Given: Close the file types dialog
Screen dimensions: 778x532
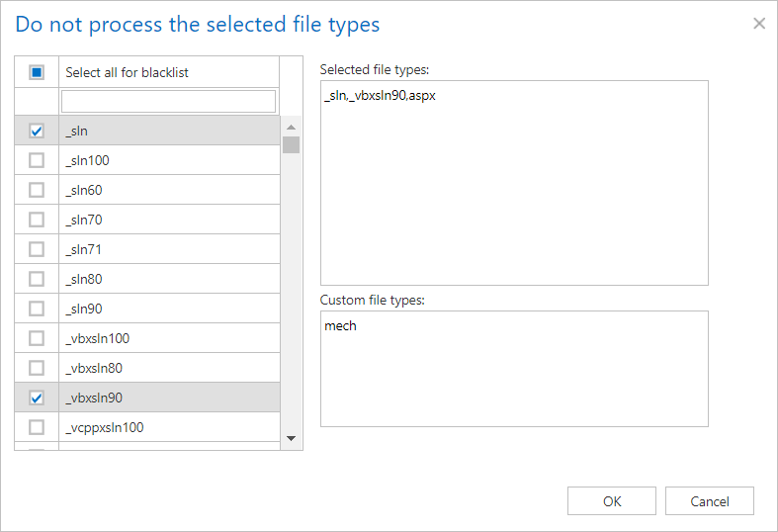Looking at the screenshot, I should click(x=759, y=23).
